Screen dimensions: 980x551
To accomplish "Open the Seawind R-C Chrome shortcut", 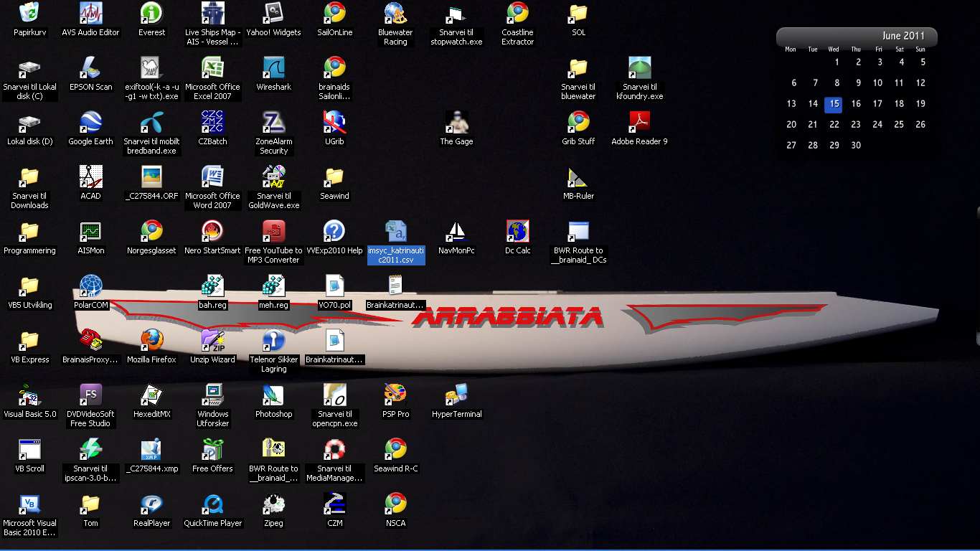I will 395,449.
